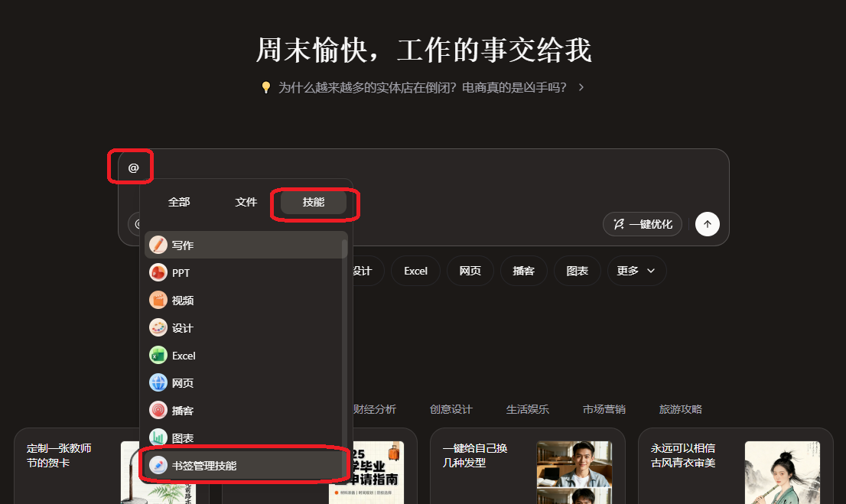Select the 播客 podcast icon

tap(158, 411)
